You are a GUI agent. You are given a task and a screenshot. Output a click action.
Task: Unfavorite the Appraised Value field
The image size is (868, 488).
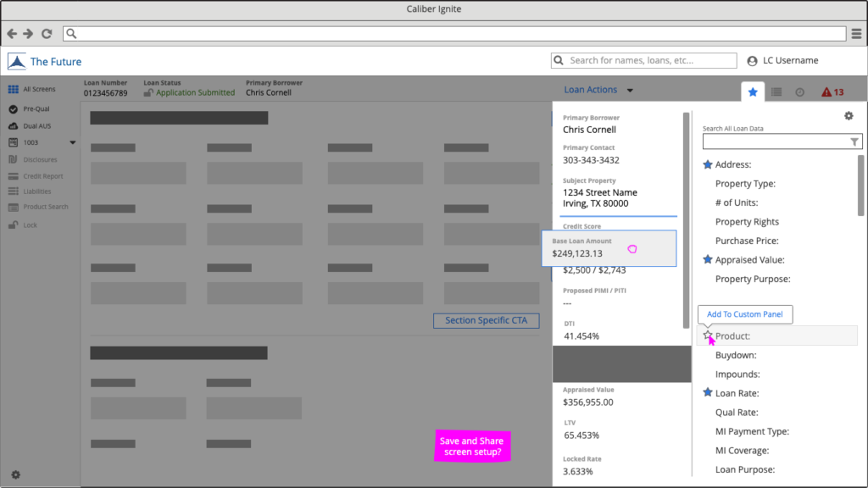[708, 260]
